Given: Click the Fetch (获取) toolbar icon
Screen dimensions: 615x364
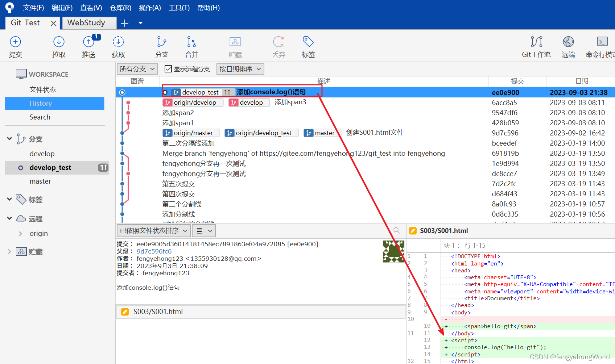Looking at the screenshot, I should coord(118,42).
